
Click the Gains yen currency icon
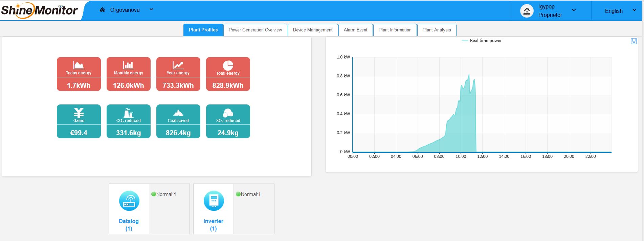pos(79,113)
